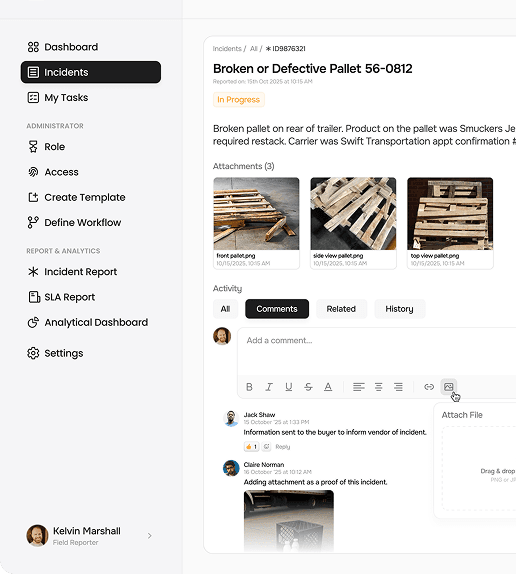Switch to the Related activity tab
516x574 pixels.
coord(341,309)
